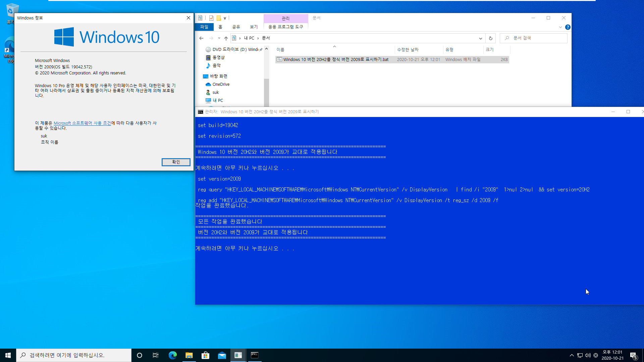Screen dimensions: 644x362
Task: Sort by 유형 column header
Action: click(x=463, y=50)
